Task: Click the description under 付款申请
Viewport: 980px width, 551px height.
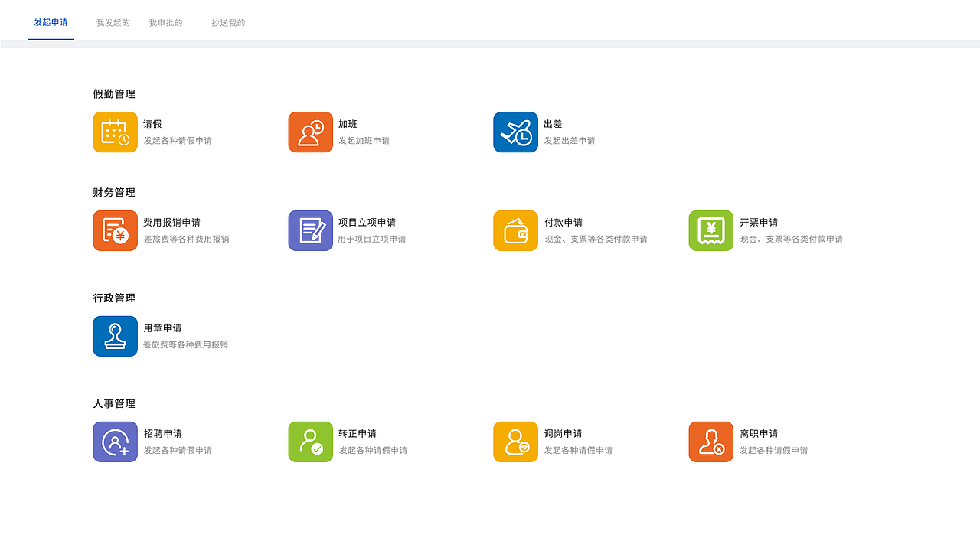Action: pos(596,240)
